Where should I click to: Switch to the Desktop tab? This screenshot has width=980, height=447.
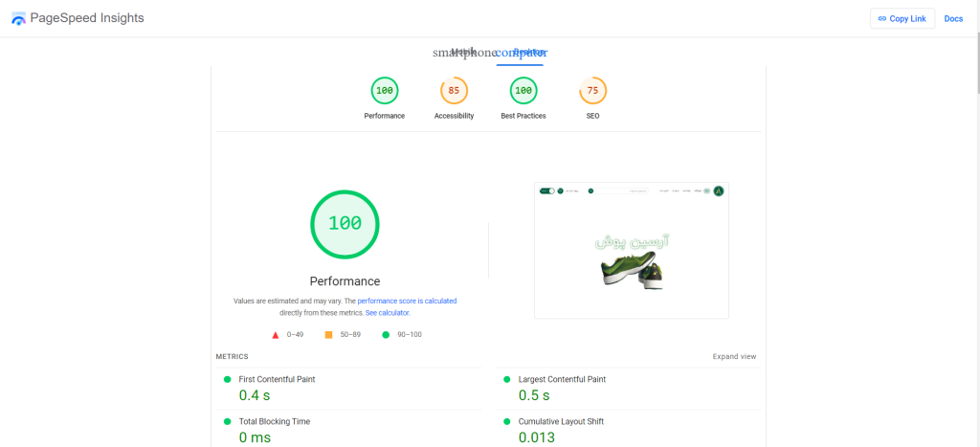(x=522, y=52)
